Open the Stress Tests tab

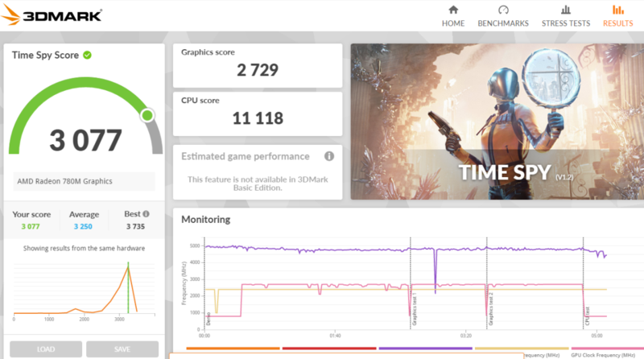566,16
